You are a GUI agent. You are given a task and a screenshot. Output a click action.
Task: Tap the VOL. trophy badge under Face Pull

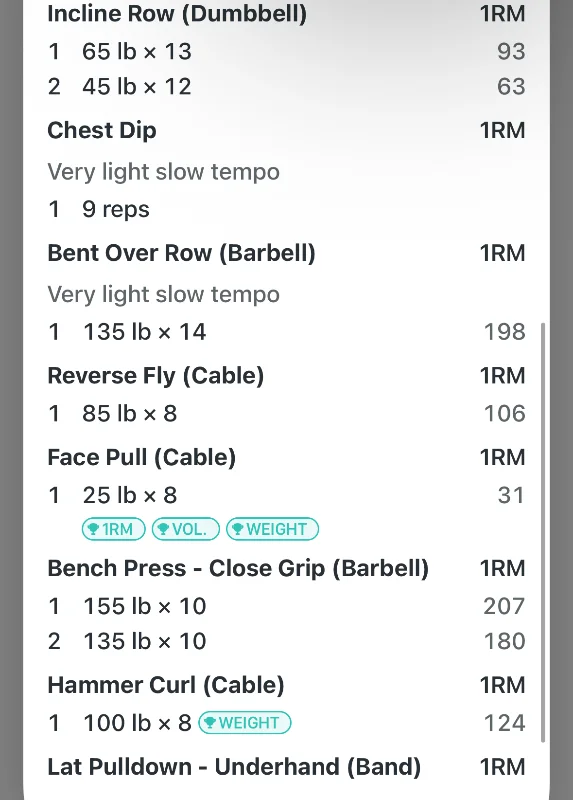coord(186,529)
